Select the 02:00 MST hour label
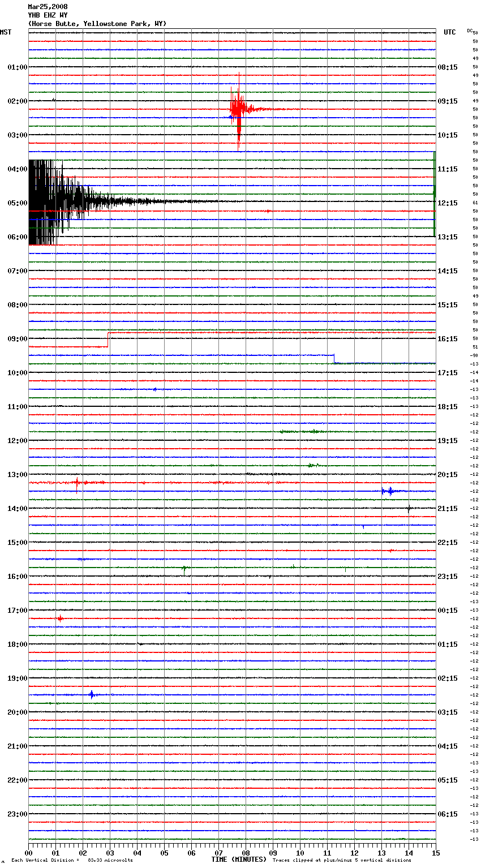This screenshot has width=481, height=868. [x=17, y=101]
